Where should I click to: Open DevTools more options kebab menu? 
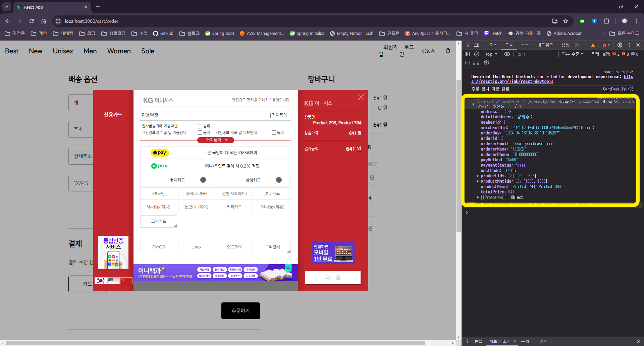tap(629, 45)
